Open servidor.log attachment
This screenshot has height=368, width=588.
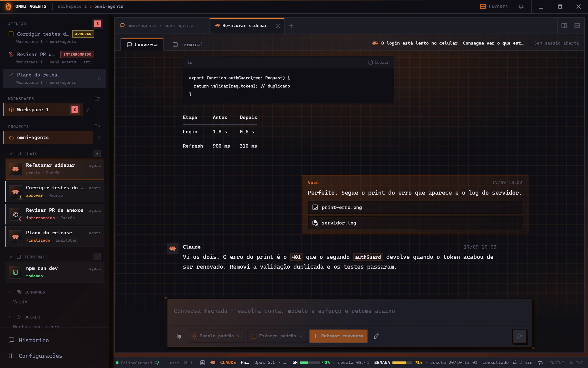415,223
